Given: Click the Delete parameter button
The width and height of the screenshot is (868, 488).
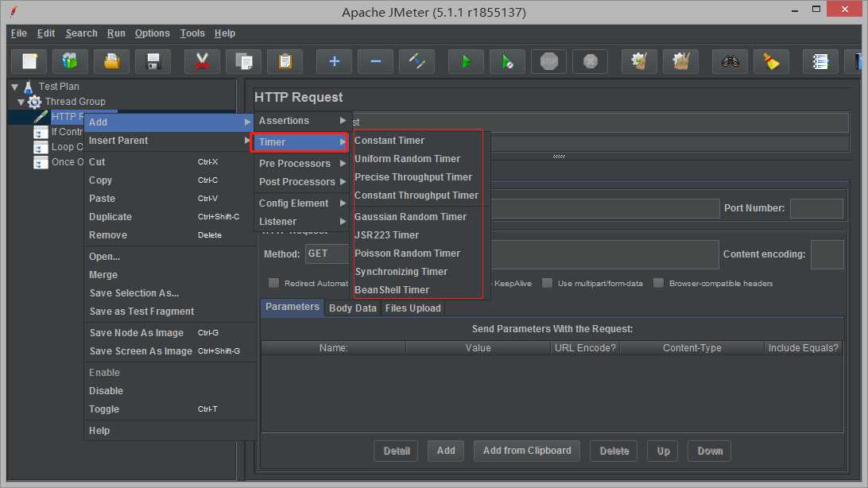Looking at the screenshot, I should tap(614, 451).
